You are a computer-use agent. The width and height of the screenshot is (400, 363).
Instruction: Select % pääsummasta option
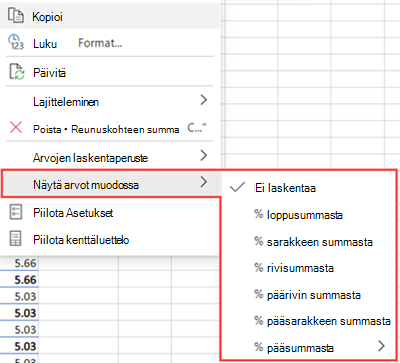point(308,347)
